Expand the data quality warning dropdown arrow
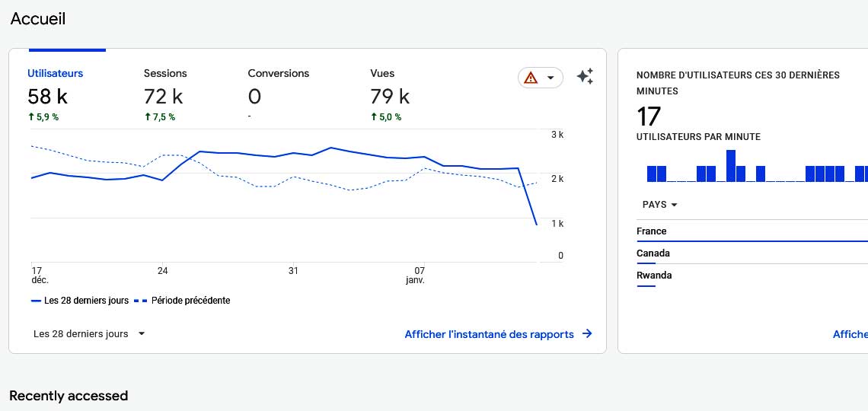The height and width of the screenshot is (411, 868). click(550, 78)
